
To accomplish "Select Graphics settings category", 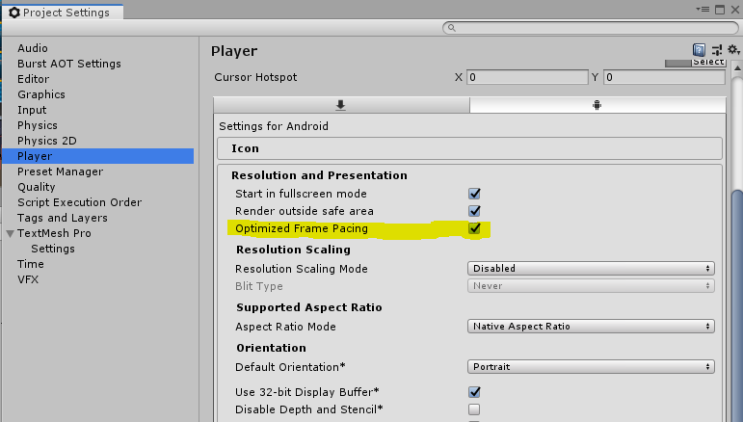I will tap(41, 94).
